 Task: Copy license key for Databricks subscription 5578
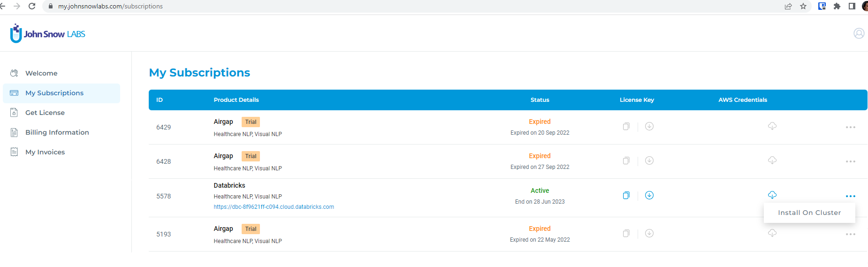point(626,196)
